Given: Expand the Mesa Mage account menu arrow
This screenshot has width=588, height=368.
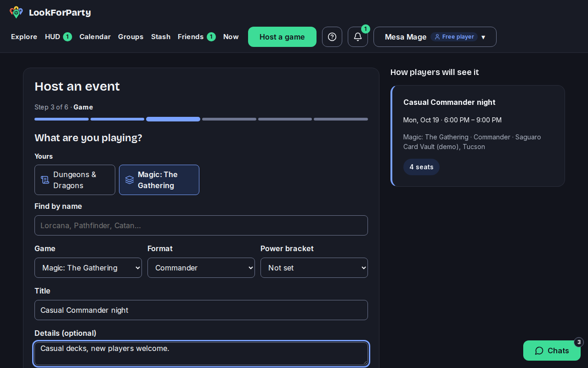Looking at the screenshot, I should pyautogui.click(x=483, y=37).
